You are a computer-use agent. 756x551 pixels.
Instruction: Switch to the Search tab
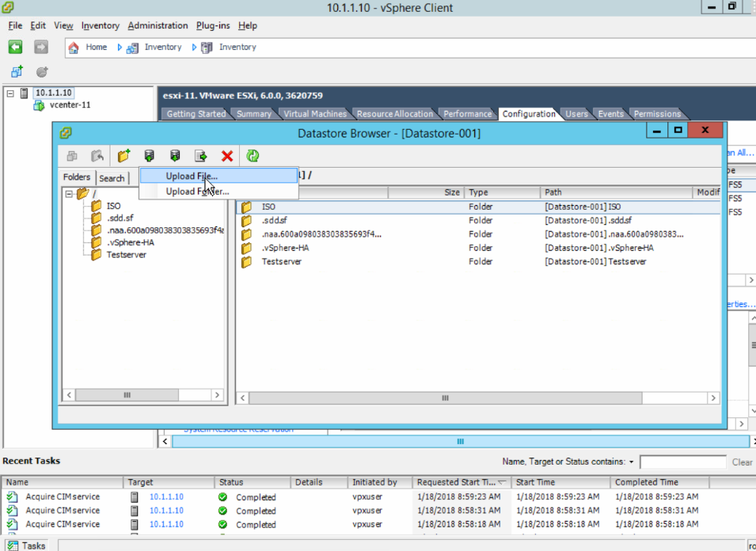pos(112,178)
